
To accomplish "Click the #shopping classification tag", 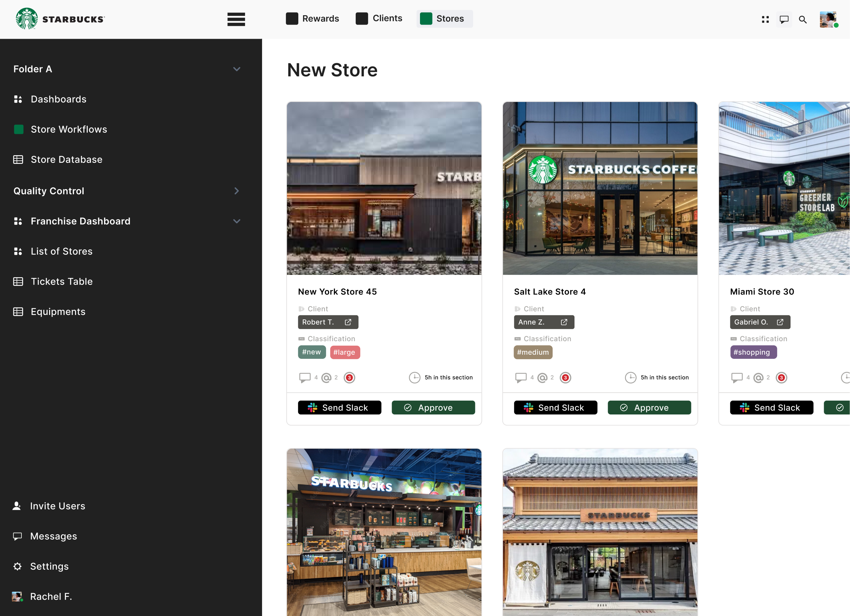I will pos(753,352).
